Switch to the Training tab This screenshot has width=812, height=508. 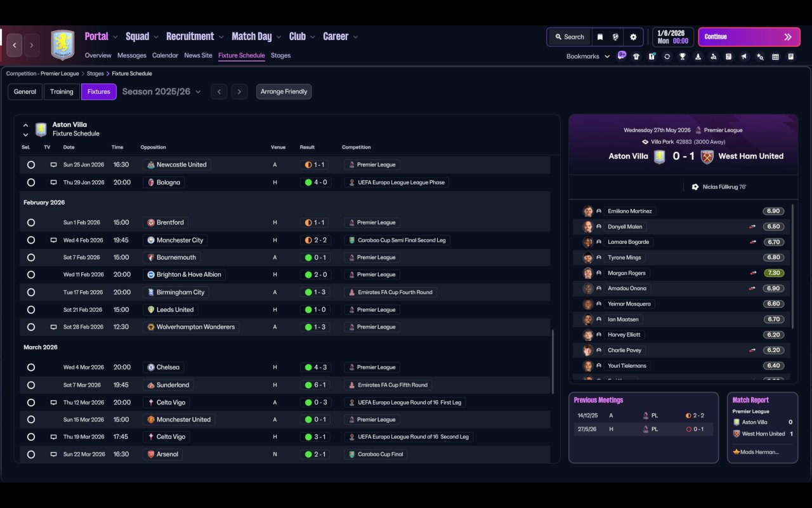62,91
